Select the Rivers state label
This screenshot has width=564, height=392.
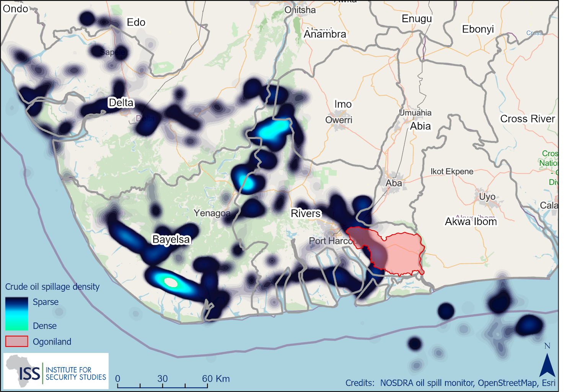(306, 214)
